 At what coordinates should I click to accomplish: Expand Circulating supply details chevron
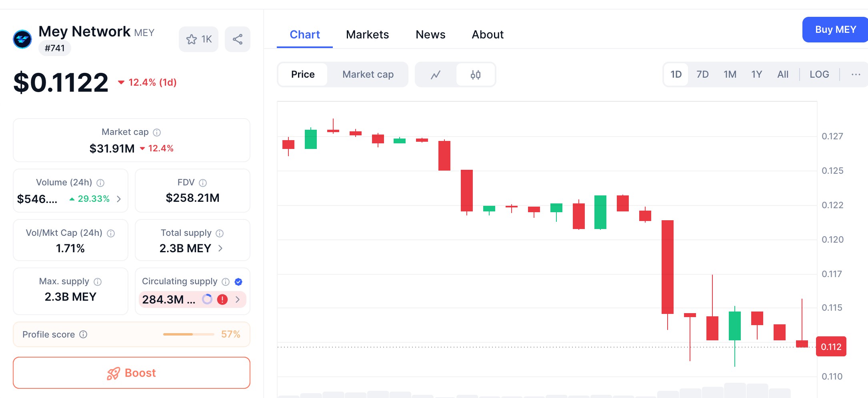click(238, 299)
